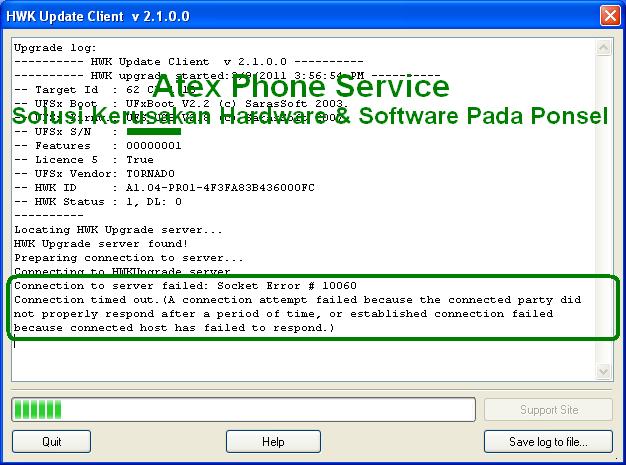The image size is (626, 465).
Task: Click 'Locating HWK Upgrade server...' line
Action: [118, 230]
